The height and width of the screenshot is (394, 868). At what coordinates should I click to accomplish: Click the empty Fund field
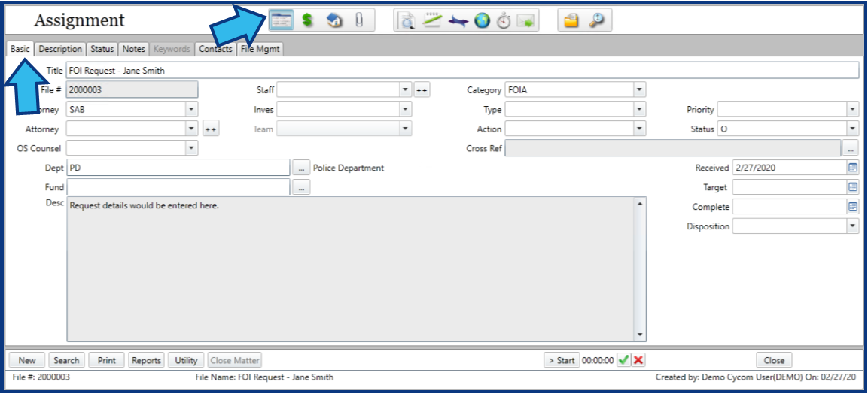click(x=178, y=186)
